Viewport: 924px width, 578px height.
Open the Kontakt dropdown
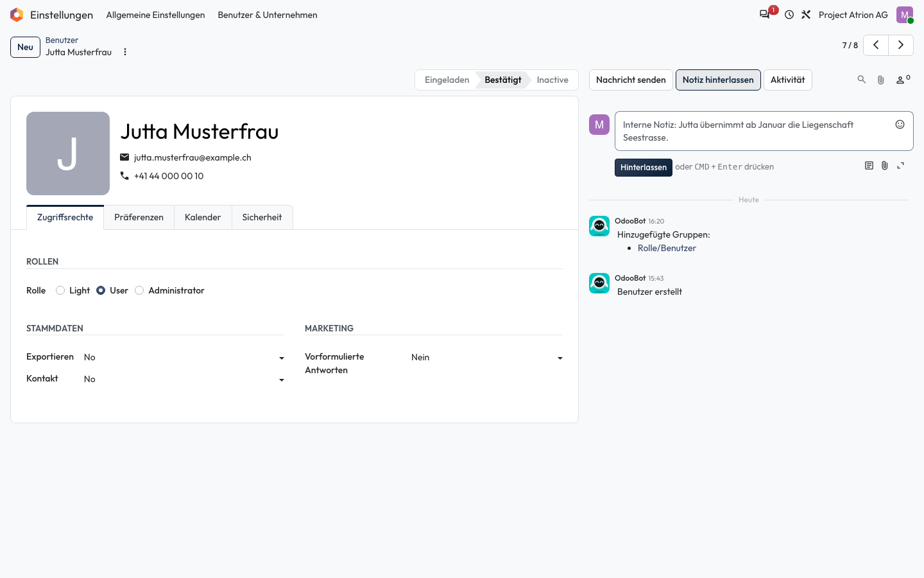(184, 379)
